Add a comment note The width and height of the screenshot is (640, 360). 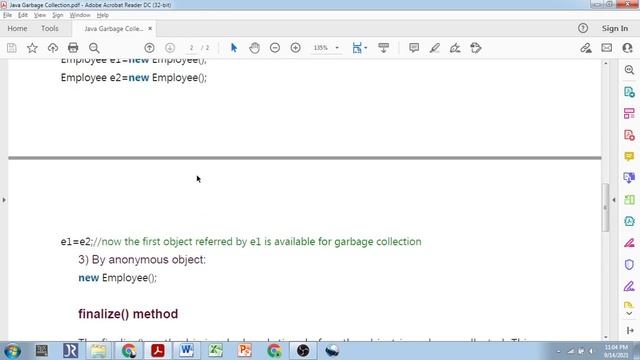(x=414, y=48)
